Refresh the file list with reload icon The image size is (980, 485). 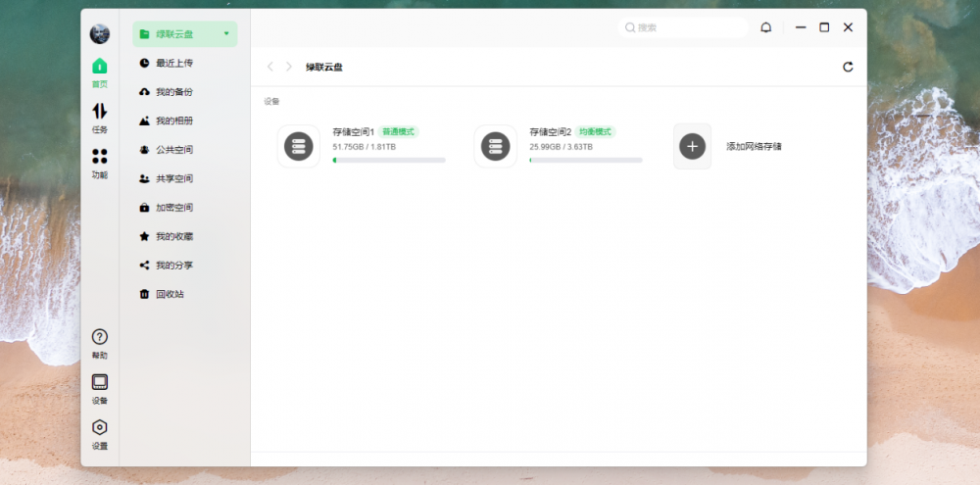coord(848,67)
